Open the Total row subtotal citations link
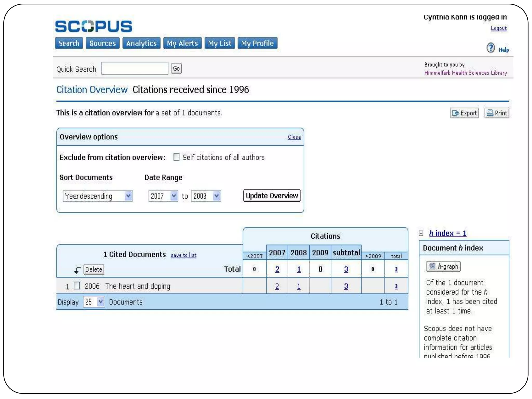Screen dimensions: 532x399 click(x=346, y=269)
